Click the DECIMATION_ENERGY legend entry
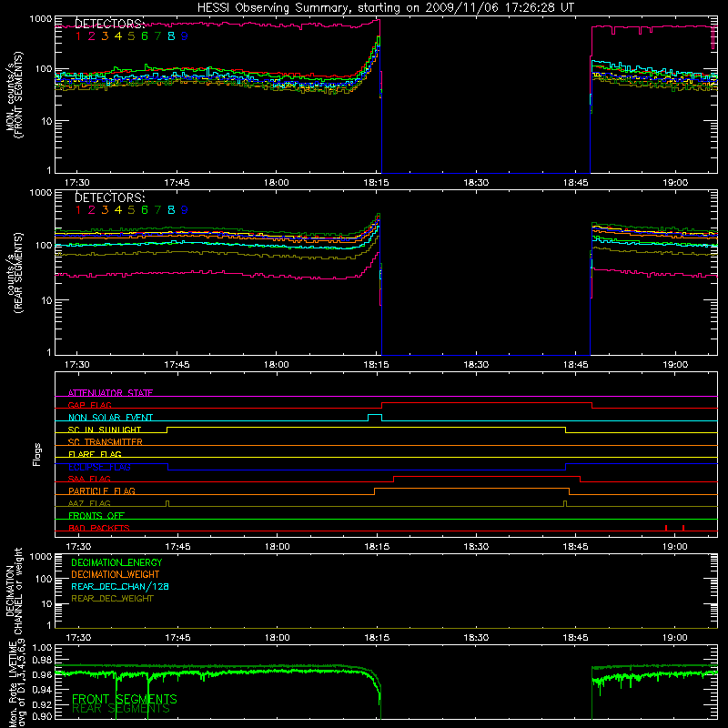Image resolution: width=728 pixels, height=728 pixels. (x=116, y=562)
